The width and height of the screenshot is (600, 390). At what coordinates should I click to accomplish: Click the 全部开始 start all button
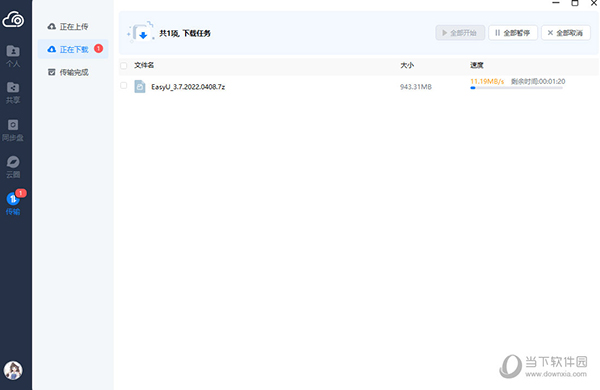pos(460,33)
